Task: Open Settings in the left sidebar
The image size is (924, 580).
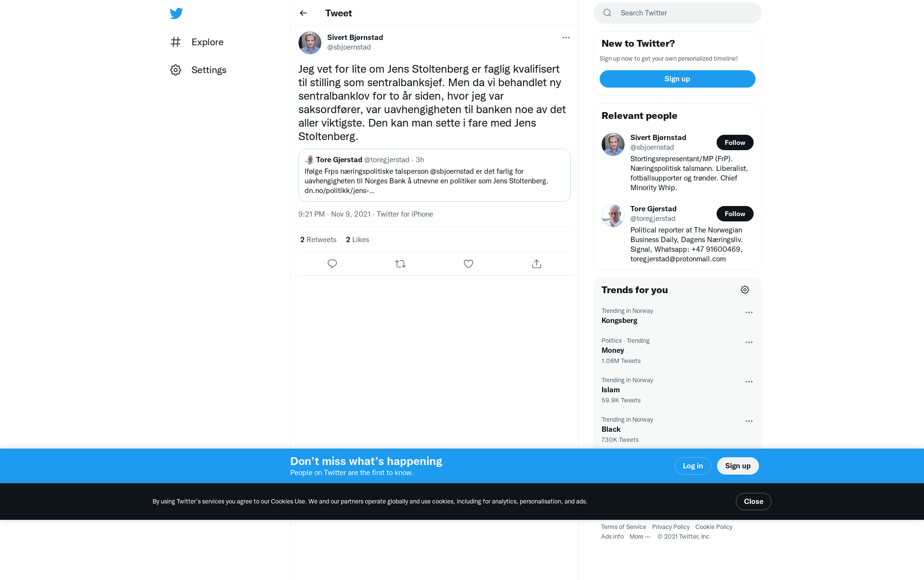Action: (198, 70)
